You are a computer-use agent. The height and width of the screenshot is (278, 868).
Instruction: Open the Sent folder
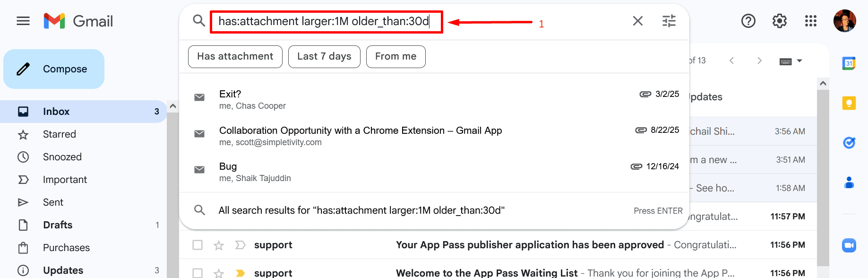[x=53, y=202]
